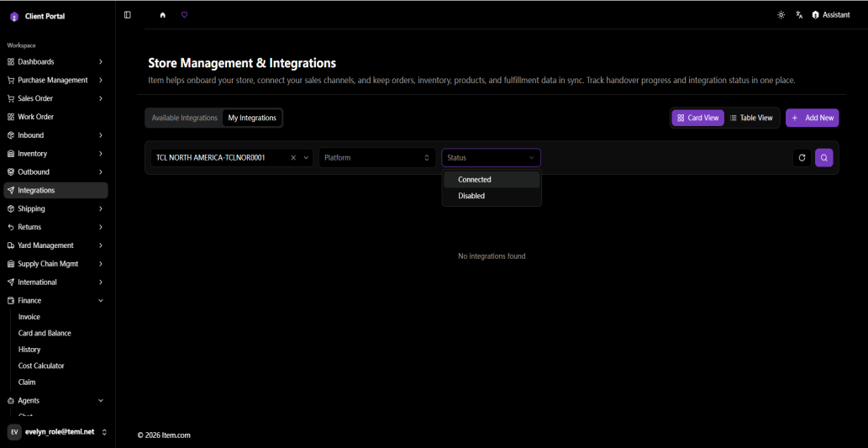Switch theme with the sun icon
Screen dimensions: 868x448
click(781, 15)
